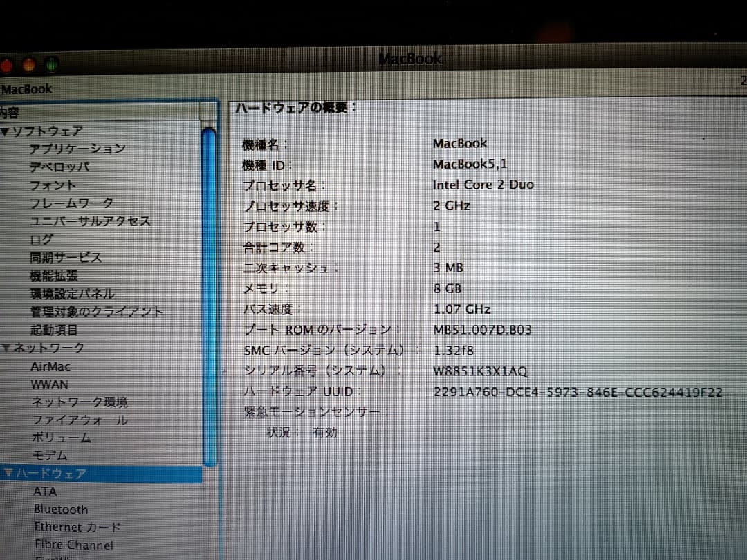Screen dimensions: 747x560
Task: Open 同期サービス entry
Action: tap(66, 258)
